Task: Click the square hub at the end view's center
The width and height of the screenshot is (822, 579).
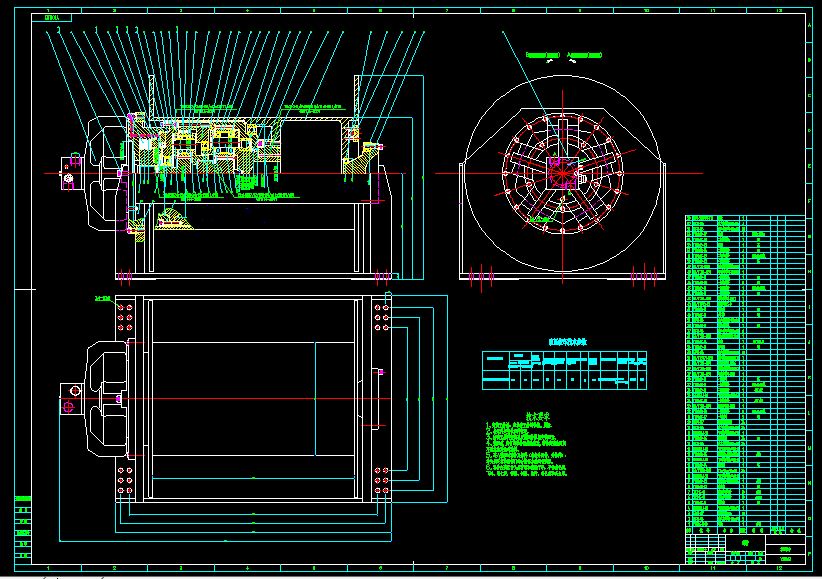Action: click(x=562, y=173)
